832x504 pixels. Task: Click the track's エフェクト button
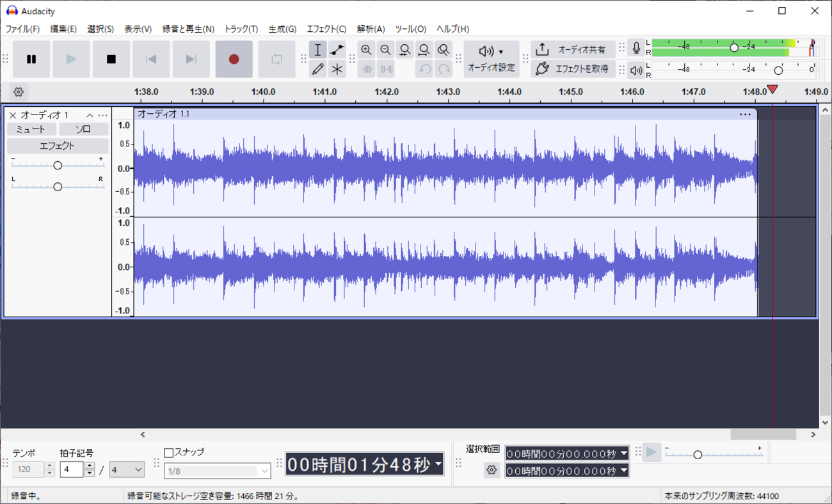click(x=57, y=146)
